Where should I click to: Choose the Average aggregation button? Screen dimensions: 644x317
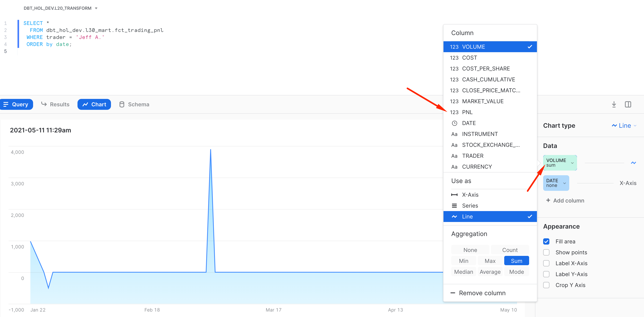[x=490, y=272]
